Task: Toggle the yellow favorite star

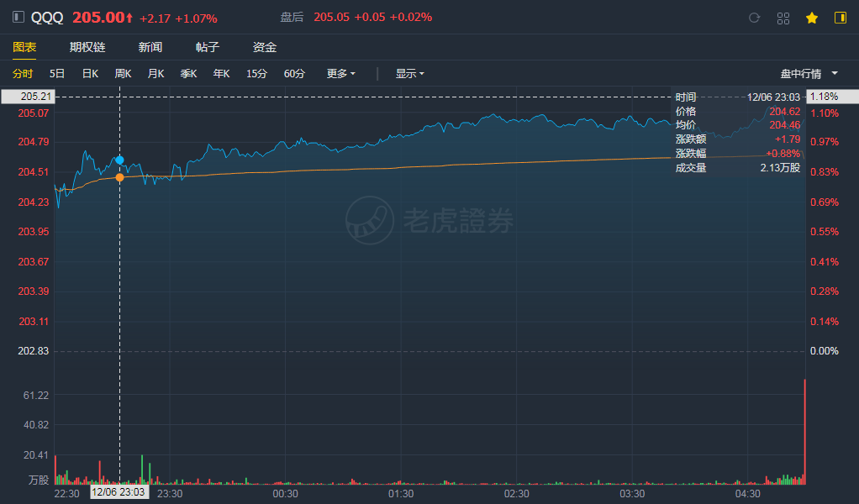Action: click(811, 18)
